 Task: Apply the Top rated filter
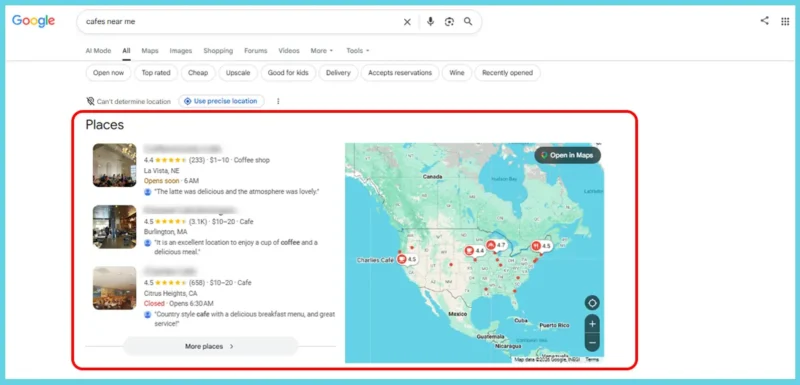156,73
